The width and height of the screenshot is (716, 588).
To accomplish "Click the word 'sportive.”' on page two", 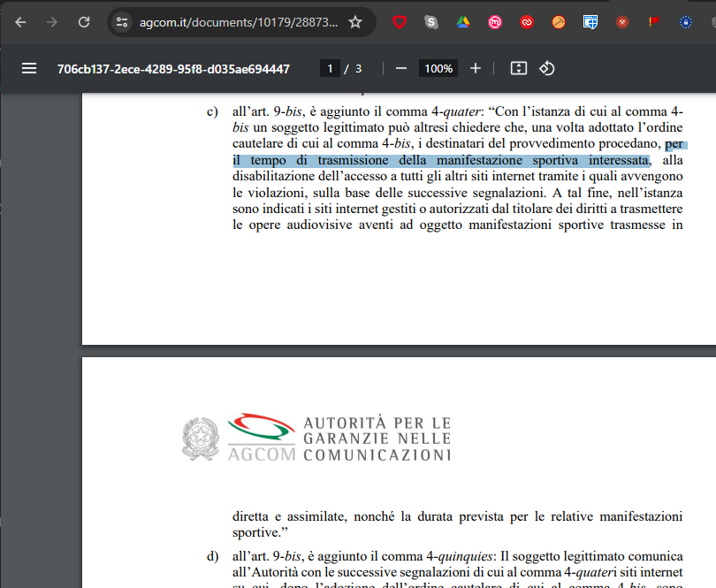I will [x=260, y=532].
